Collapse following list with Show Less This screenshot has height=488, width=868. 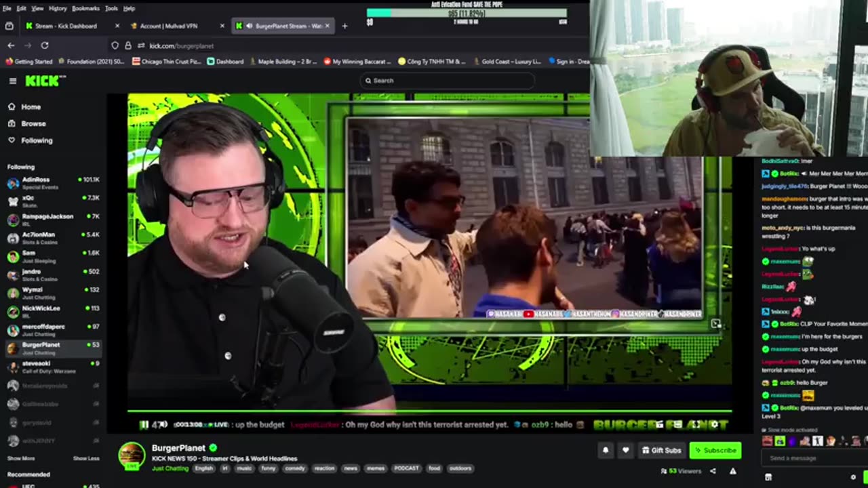coord(86,459)
